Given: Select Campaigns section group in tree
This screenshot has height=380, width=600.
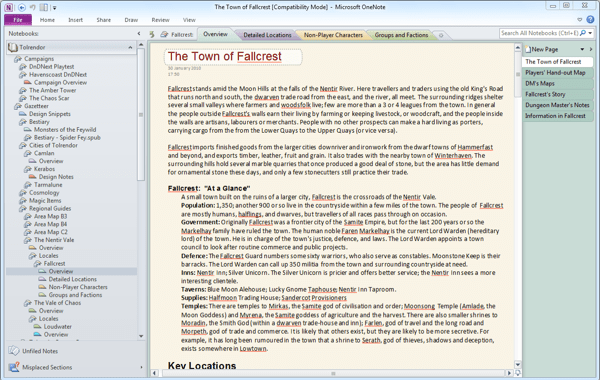Looking at the screenshot, I should point(39,59).
